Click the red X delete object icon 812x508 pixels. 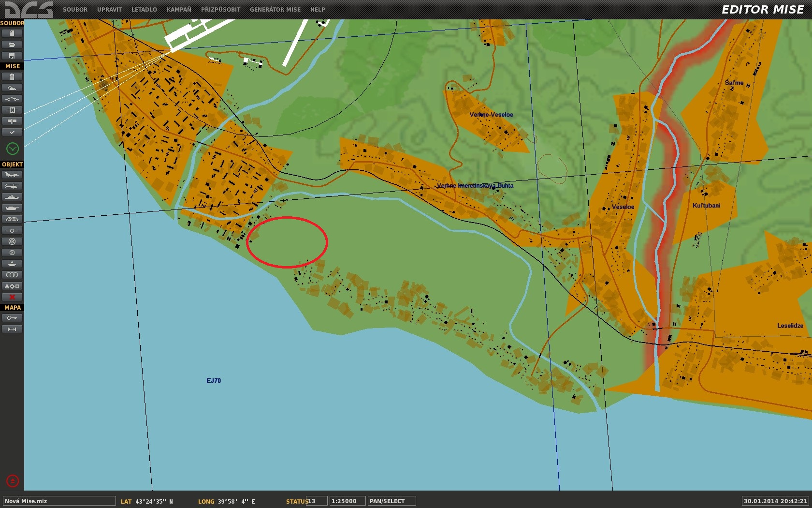pos(12,297)
